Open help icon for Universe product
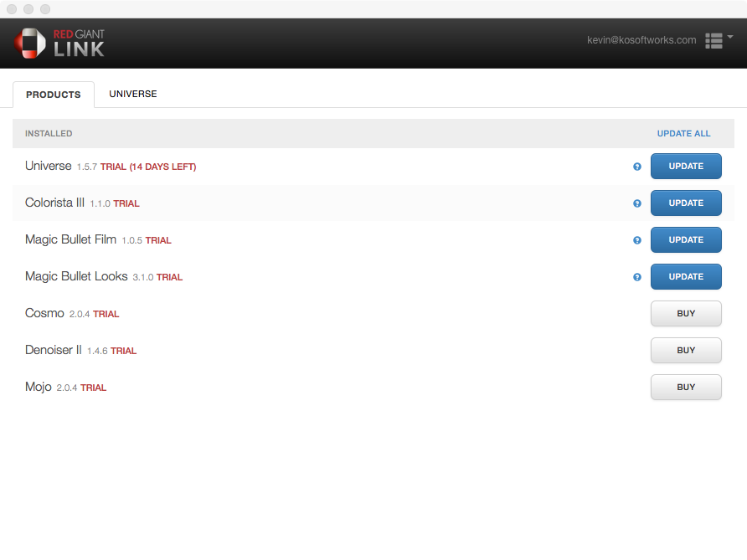The height and width of the screenshot is (560, 747). point(637,167)
